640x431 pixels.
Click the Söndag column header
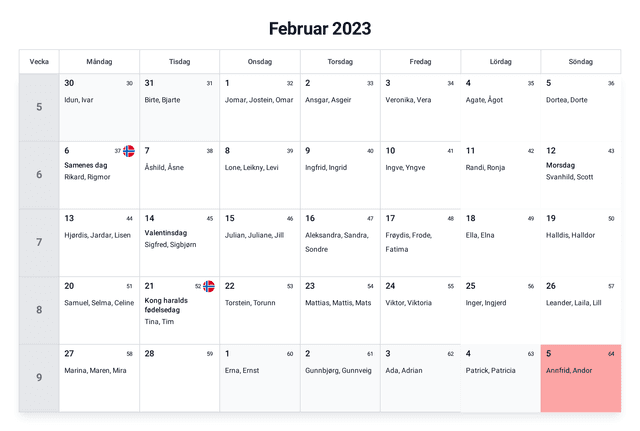(x=580, y=62)
